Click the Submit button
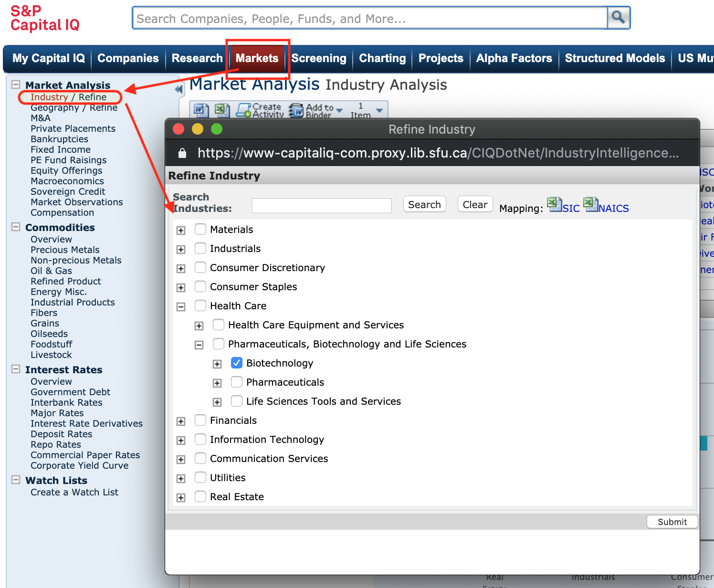 [672, 522]
